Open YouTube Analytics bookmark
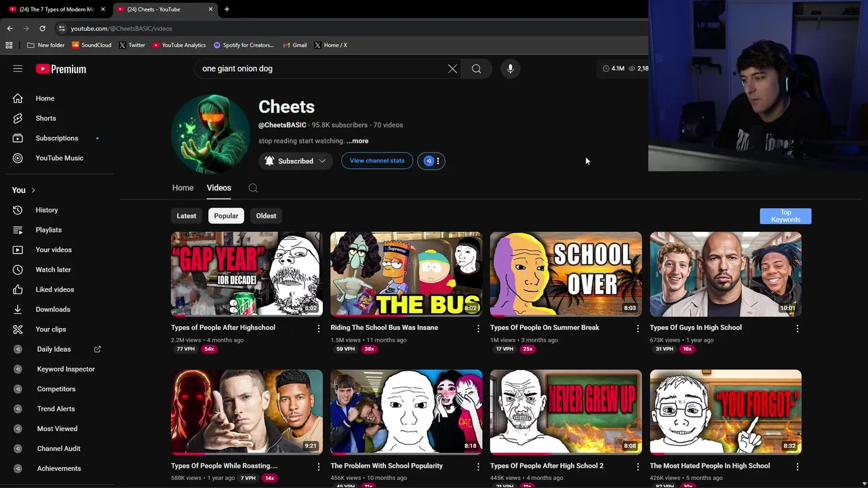This screenshot has width=868, height=488. click(x=179, y=45)
